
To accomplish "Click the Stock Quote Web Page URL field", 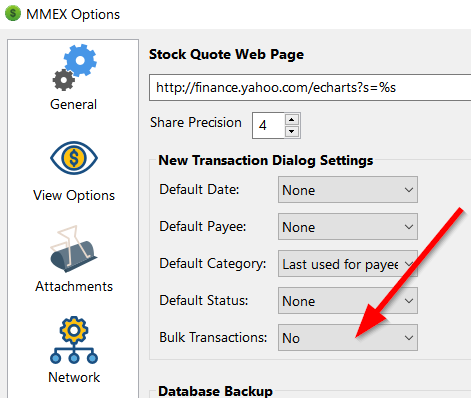I will 310,88.
